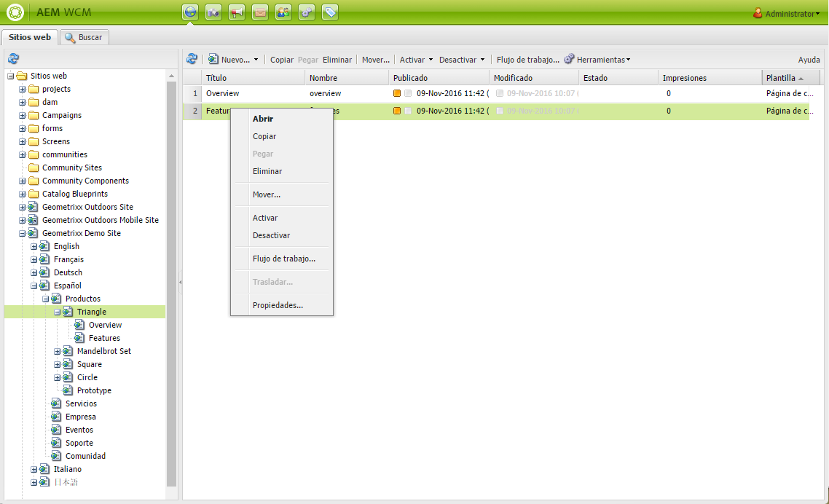This screenshot has height=504, width=829.
Task: Click Flujo de trabajo... toolbar button
Action: pos(527,60)
